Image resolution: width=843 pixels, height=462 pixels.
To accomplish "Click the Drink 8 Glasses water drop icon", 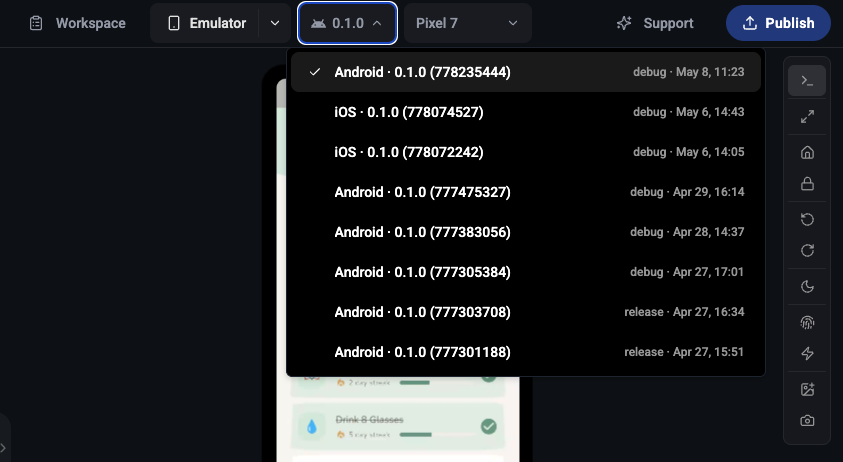I will (x=311, y=427).
